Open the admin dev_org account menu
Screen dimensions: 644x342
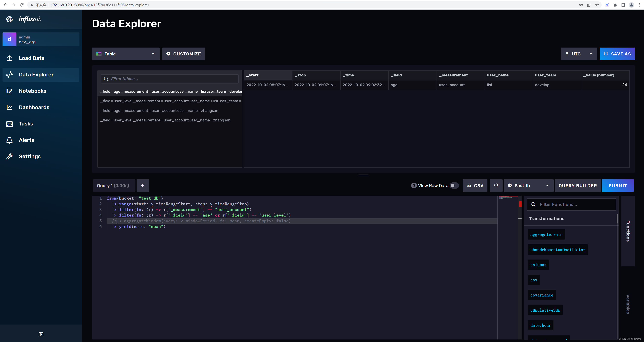[41, 39]
